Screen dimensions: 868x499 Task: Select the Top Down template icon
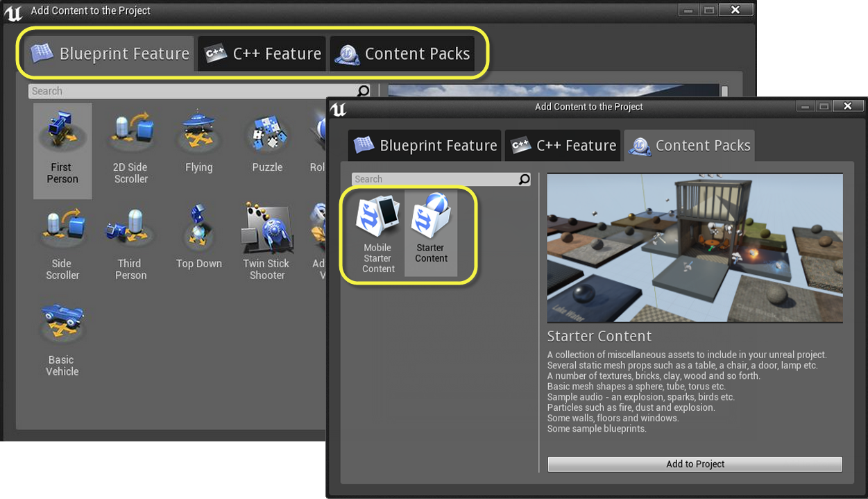pos(198,229)
